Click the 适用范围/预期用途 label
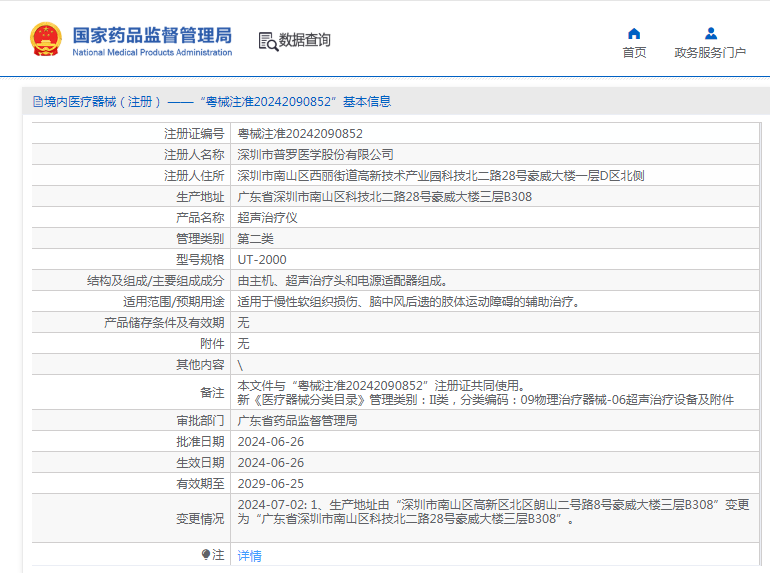The width and height of the screenshot is (770, 573). pyautogui.click(x=173, y=301)
